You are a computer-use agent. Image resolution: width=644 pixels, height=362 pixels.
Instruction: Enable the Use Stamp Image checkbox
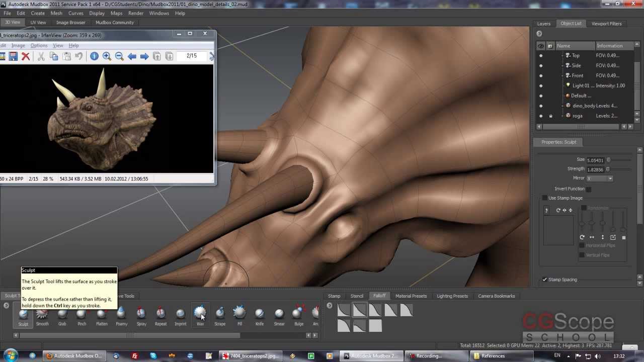545,198
